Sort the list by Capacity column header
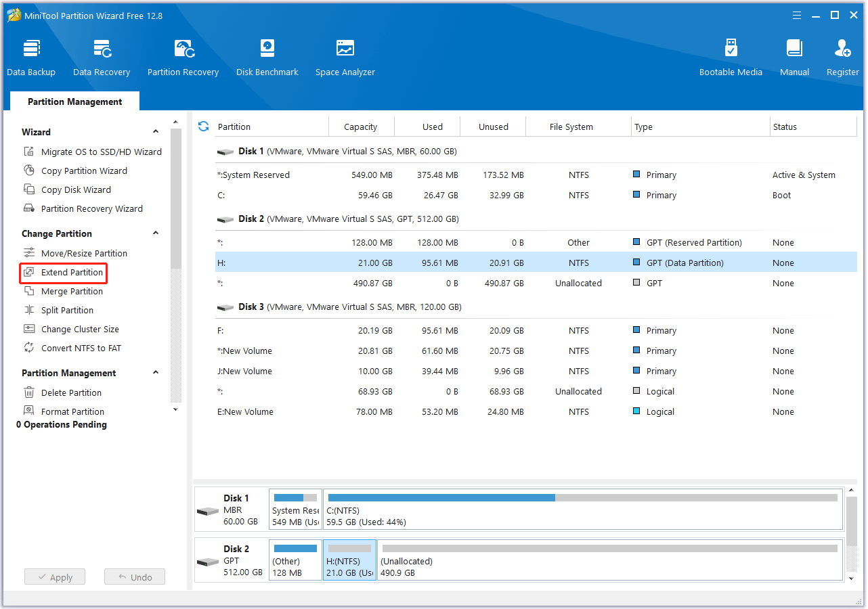Screen dimensions: 868x609 (x=360, y=127)
